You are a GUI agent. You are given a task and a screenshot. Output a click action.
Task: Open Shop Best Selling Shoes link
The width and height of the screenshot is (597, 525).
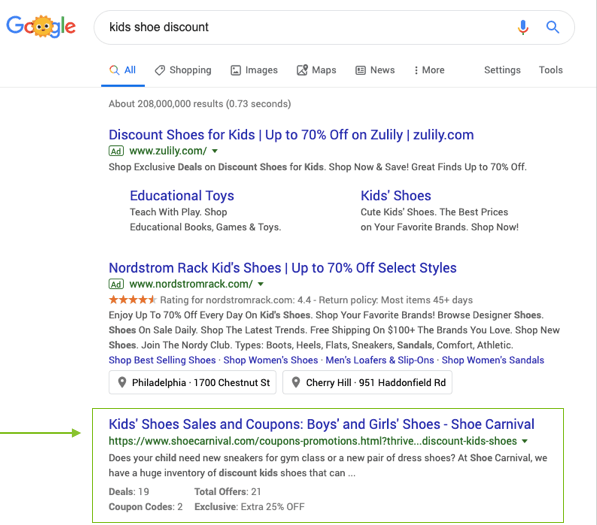click(x=162, y=360)
